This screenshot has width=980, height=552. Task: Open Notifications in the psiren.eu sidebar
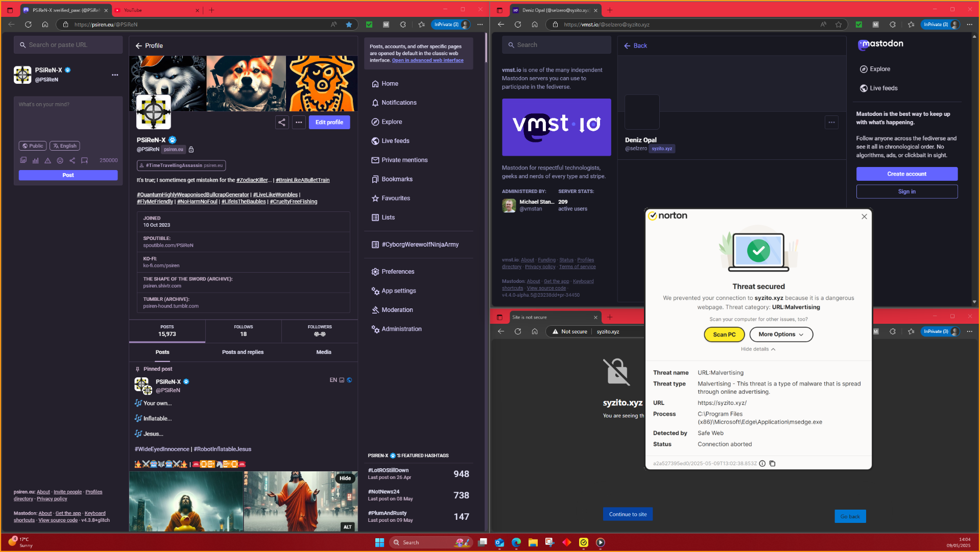pyautogui.click(x=394, y=103)
